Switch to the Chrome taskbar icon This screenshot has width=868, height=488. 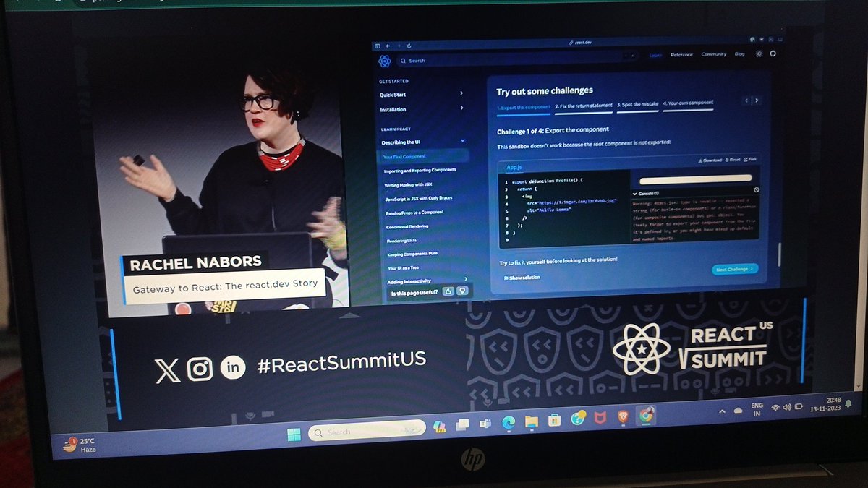coord(645,414)
